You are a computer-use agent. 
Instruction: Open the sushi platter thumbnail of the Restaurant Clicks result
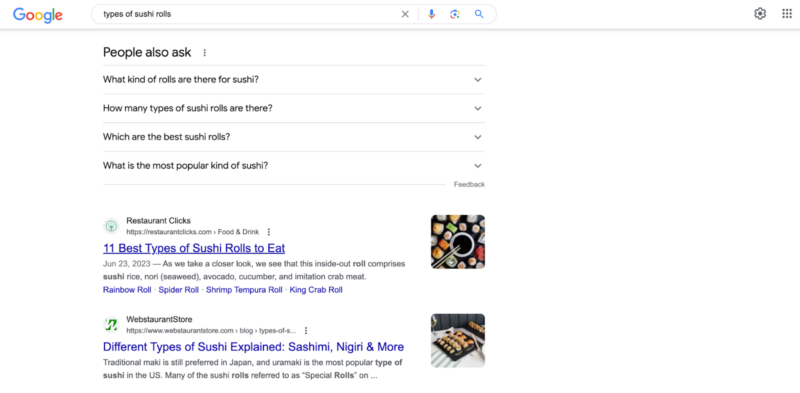[x=458, y=241]
